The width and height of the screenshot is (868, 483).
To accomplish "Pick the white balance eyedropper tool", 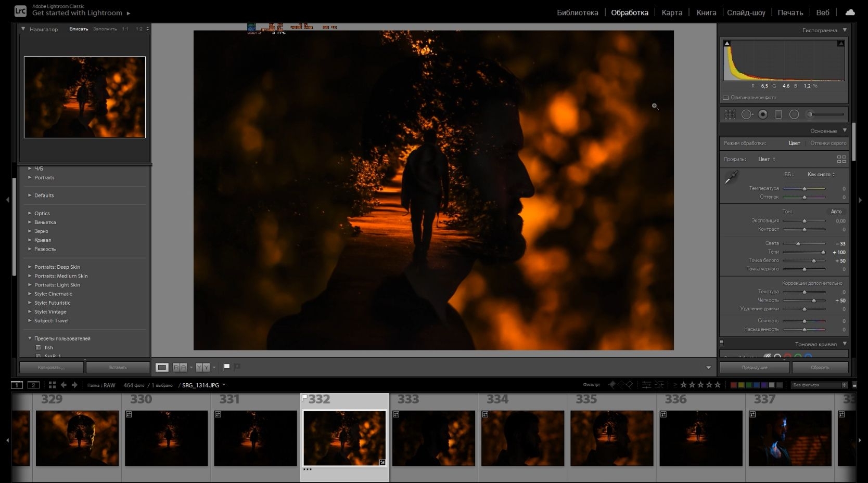I will tap(731, 177).
